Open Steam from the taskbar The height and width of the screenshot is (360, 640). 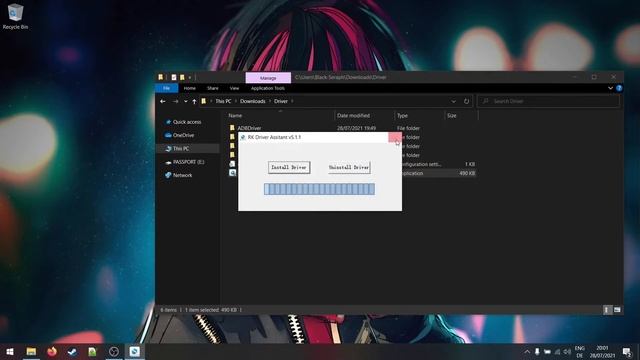click(x=72, y=351)
